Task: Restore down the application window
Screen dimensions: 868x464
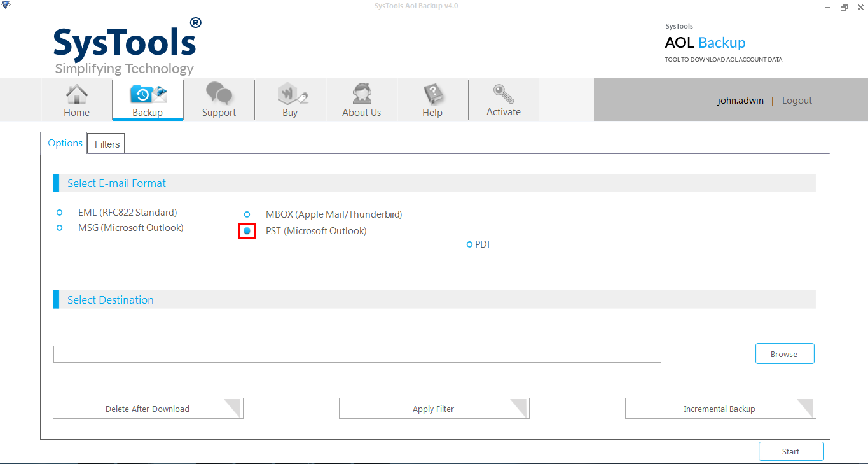Action: [x=844, y=7]
